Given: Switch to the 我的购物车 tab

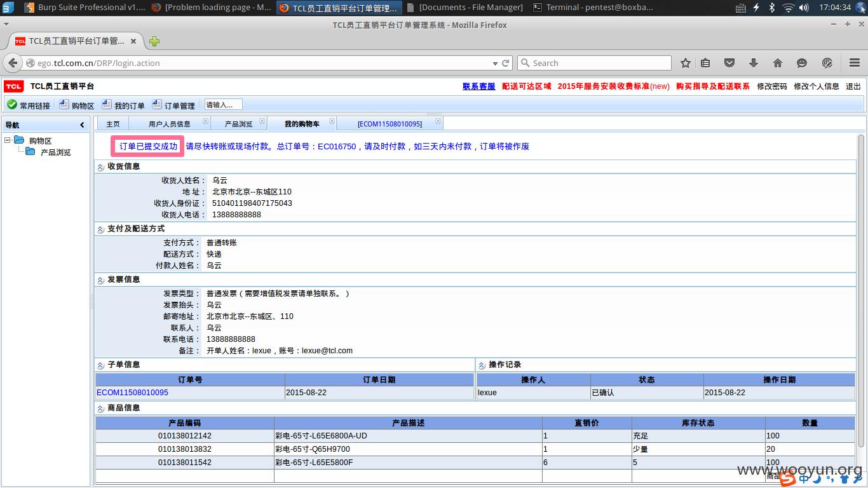Looking at the screenshot, I should [x=302, y=124].
